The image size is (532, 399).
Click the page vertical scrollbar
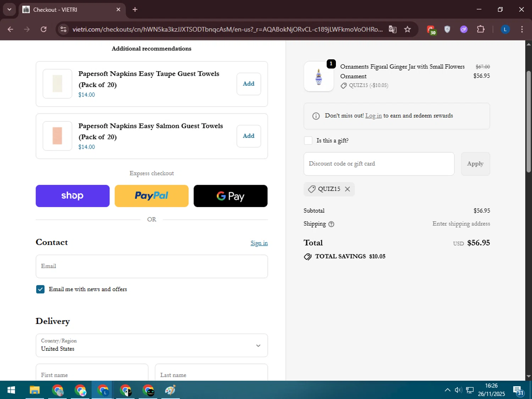(528, 121)
